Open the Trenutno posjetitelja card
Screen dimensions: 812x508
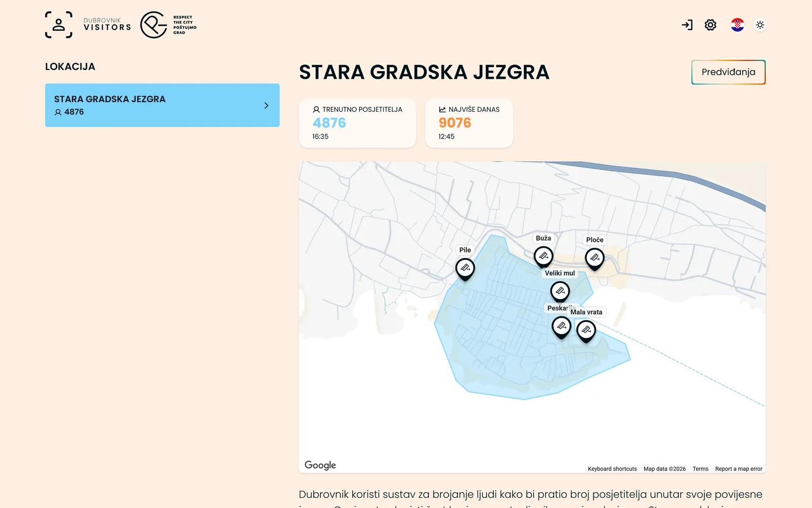point(357,123)
